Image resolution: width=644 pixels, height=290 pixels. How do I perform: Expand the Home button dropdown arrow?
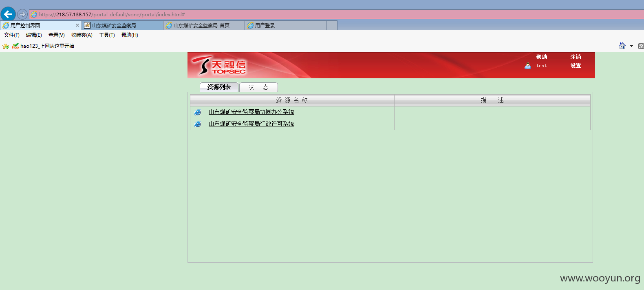point(631,46)
